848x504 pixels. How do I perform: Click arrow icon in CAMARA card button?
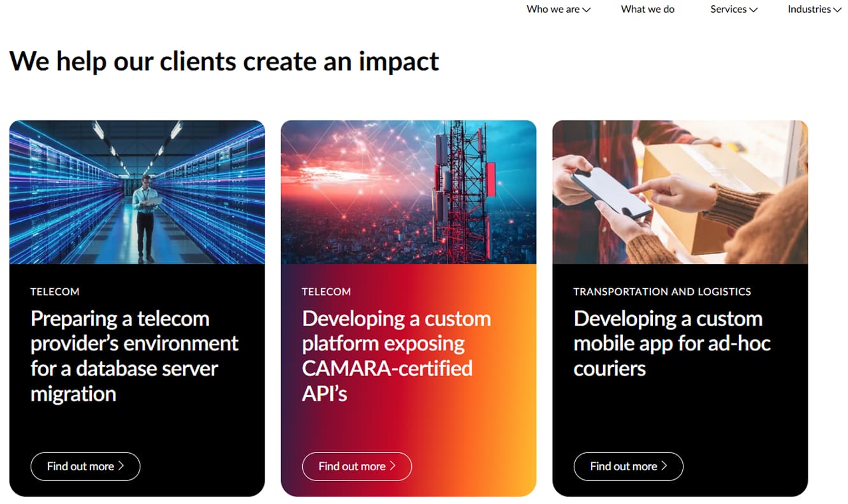[x=393, y=466]
